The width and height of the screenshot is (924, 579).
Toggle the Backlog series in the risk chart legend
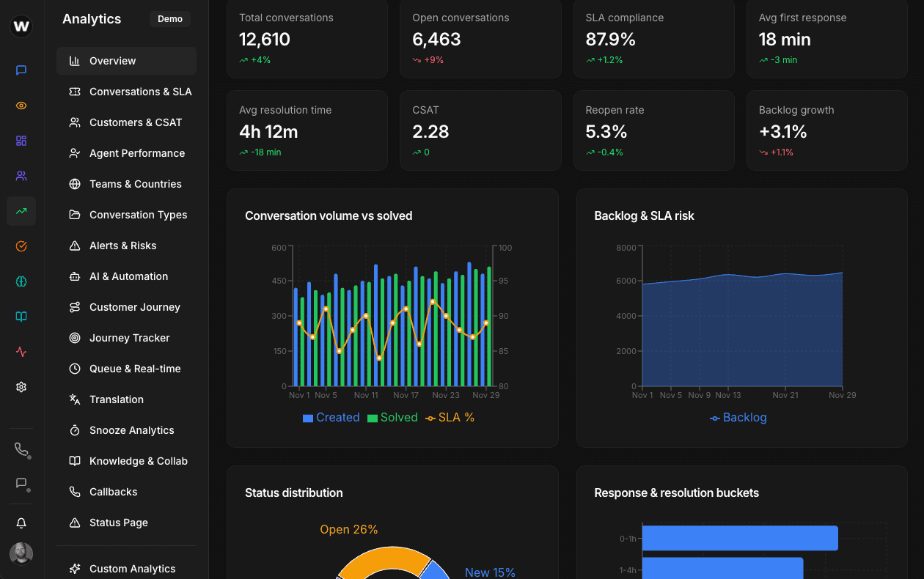[x=738, y=417]
